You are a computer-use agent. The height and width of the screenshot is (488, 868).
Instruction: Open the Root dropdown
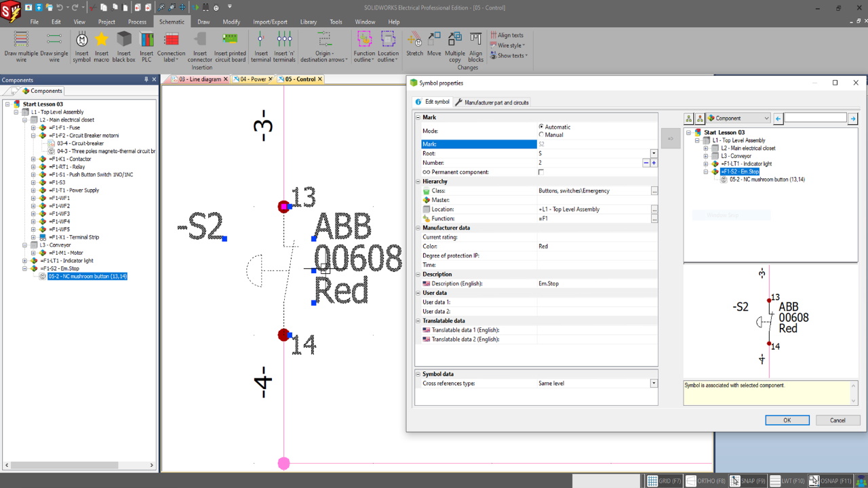point(654,153)
